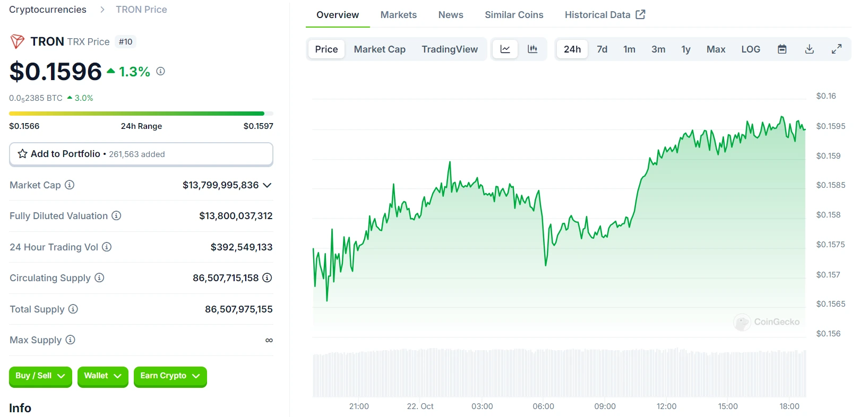Show Max Supply info icon
The image size is (868, 417).
[70, 340]
